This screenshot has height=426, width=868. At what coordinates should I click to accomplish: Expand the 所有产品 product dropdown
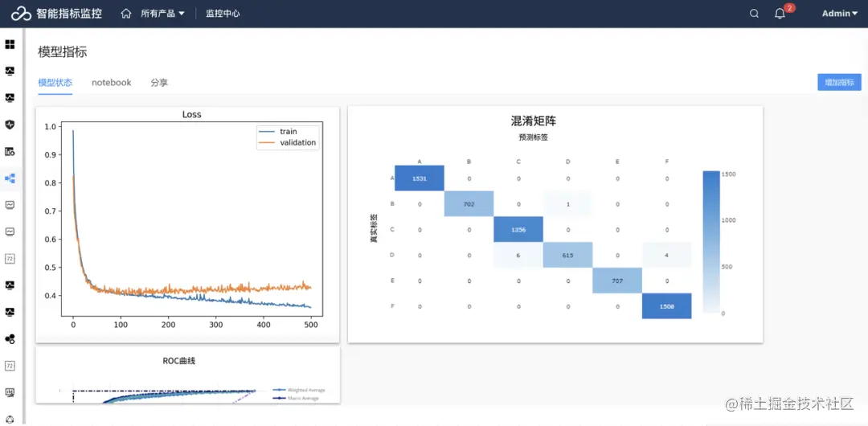tap(162, 14)
